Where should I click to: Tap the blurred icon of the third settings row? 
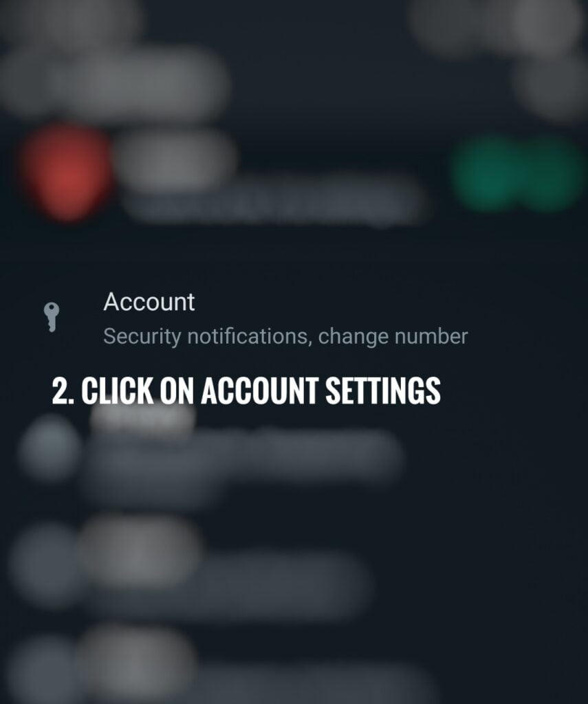(45, 565)
